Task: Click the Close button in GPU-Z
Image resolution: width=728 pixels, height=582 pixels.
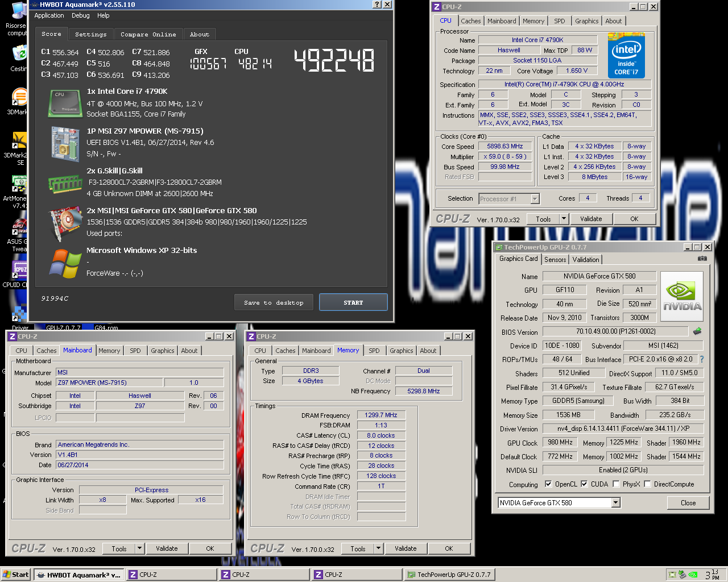Action: (688, 503)
